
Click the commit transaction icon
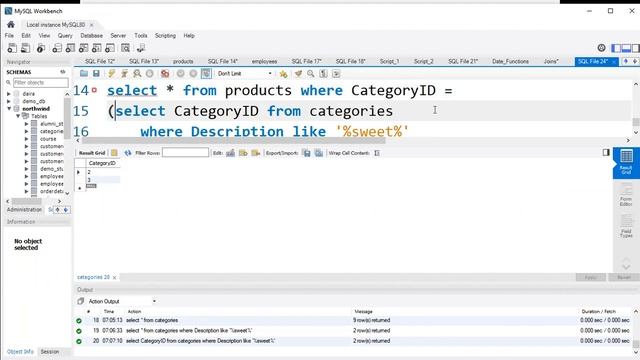tap(180, 73)
